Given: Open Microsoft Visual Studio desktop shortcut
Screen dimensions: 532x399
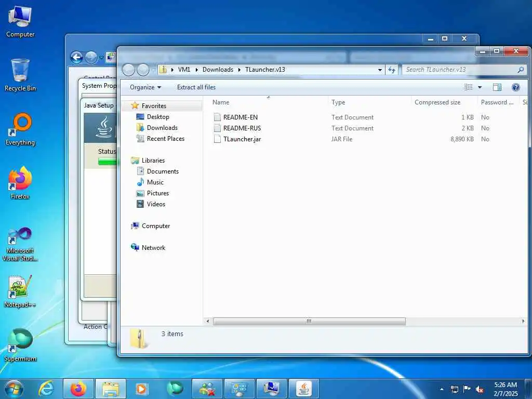Looking at the screenshot, I should click(x=20, y=244).
